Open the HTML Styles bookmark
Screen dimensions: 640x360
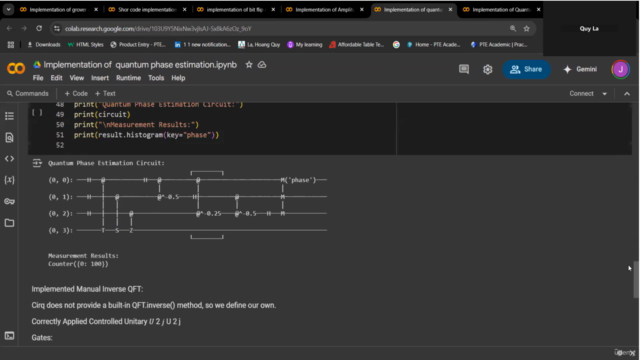pos(85,45)
